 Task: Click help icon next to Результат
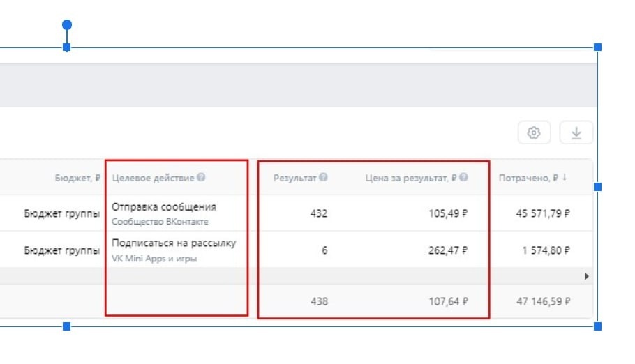[x=324, y=178]
